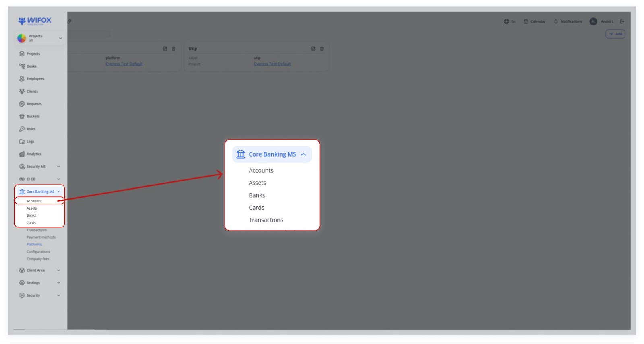This screenshot has width=644, height=344.
Task: Click the Notifications label in top bar
Action: 571,21
